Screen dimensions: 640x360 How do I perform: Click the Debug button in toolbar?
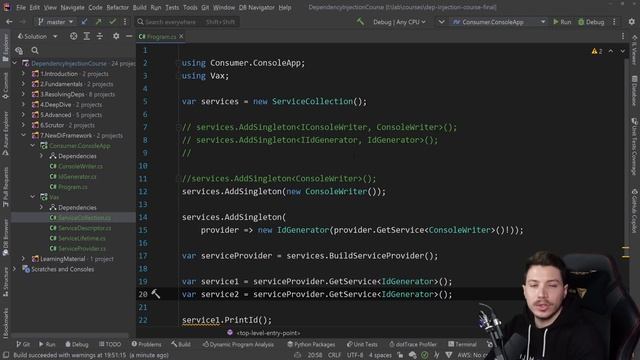(x=591, y=22)
